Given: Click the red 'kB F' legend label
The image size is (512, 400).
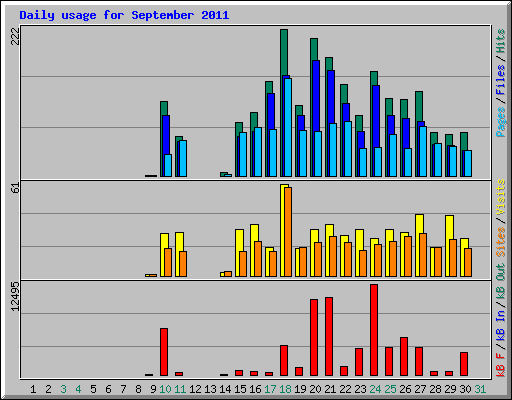Looking at the screenshot, I should (500, 365).
